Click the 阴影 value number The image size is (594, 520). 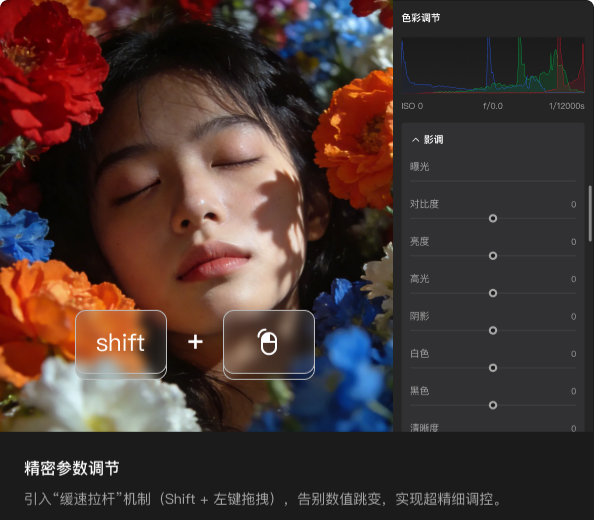click(574, 317)
